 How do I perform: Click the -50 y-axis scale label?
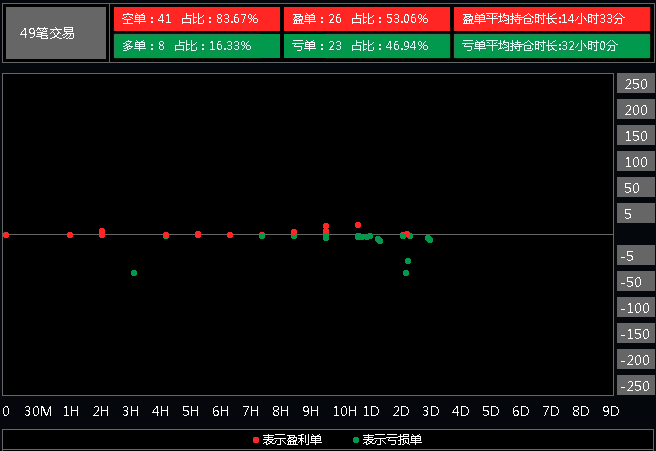tap(636, 282)
